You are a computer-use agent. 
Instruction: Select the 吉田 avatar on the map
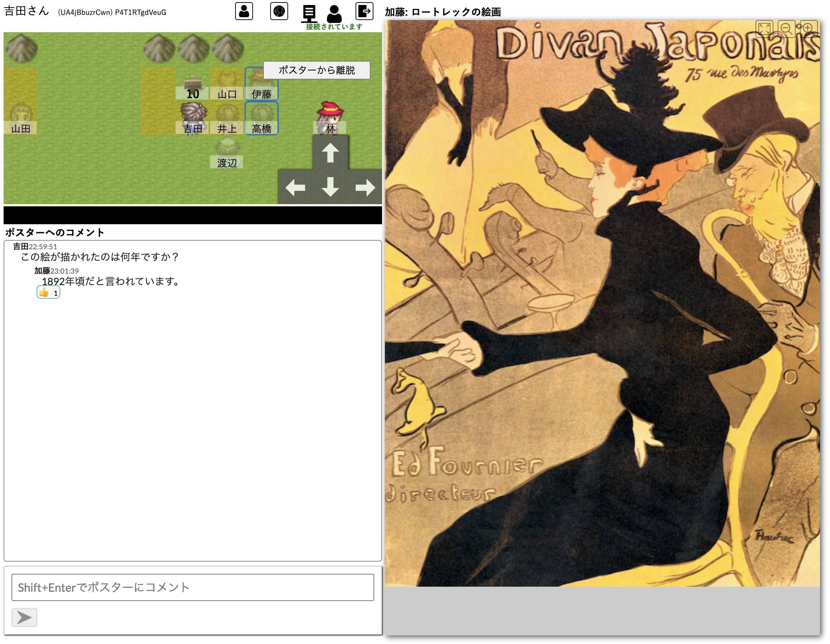(193, 118)
